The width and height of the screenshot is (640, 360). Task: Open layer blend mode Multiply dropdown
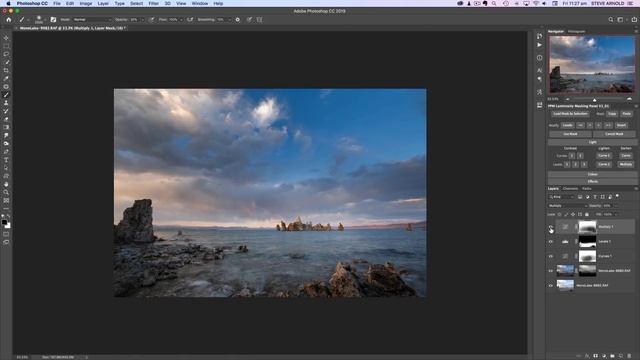pyautogui.click(x=567, y=206)
